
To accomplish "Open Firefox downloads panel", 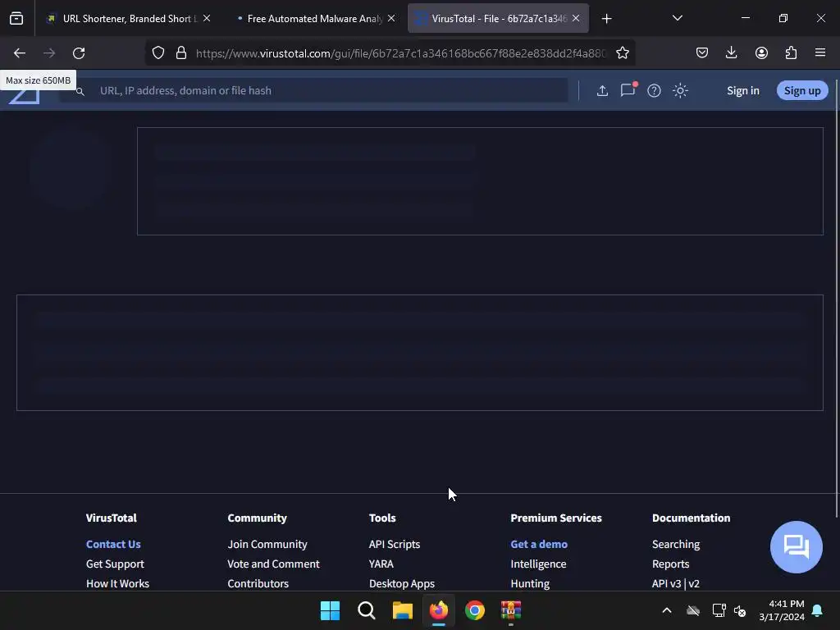I will tap(731, 53).
